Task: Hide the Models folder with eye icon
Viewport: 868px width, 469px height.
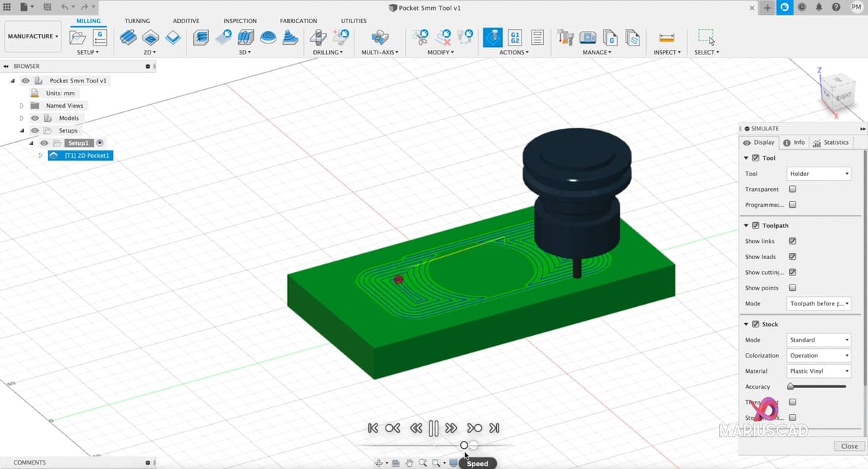Action: pos(34,118)
